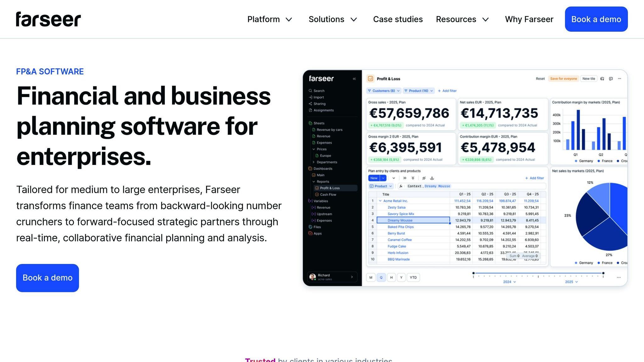Open the 2024 year dropdown on the timeline
The width and height of the screenshot is (644, 362).
(509, 282)
